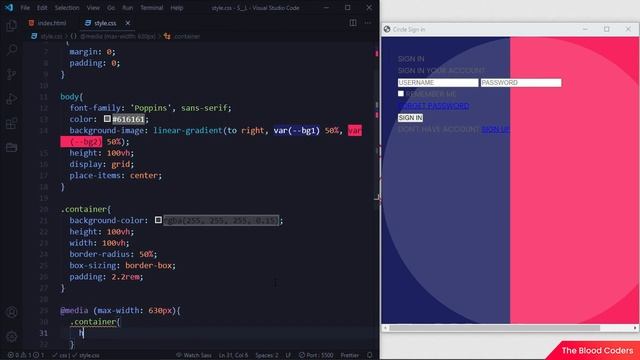640x360 pixels.
Task: Click line number 31 in the gutter
Action: [44, 333]
